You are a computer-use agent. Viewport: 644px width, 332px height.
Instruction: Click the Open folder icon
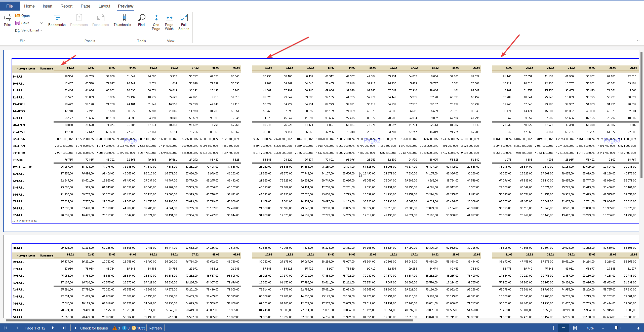pos(18,16)
